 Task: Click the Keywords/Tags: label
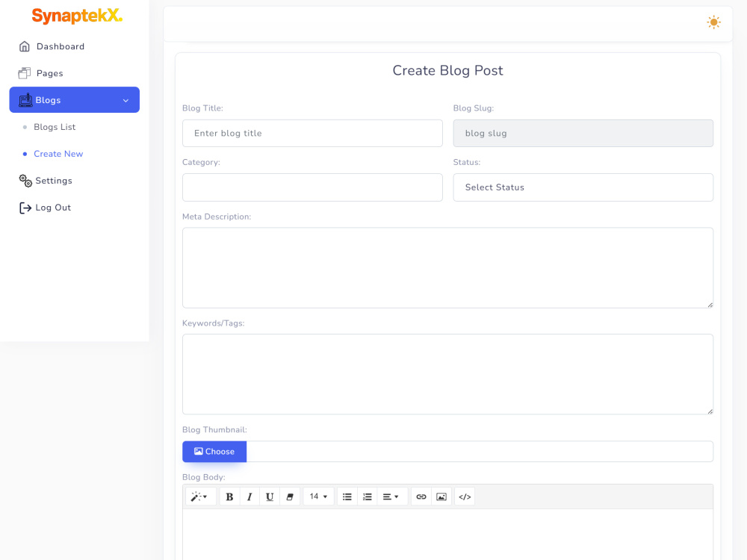[x=214, y=323]
